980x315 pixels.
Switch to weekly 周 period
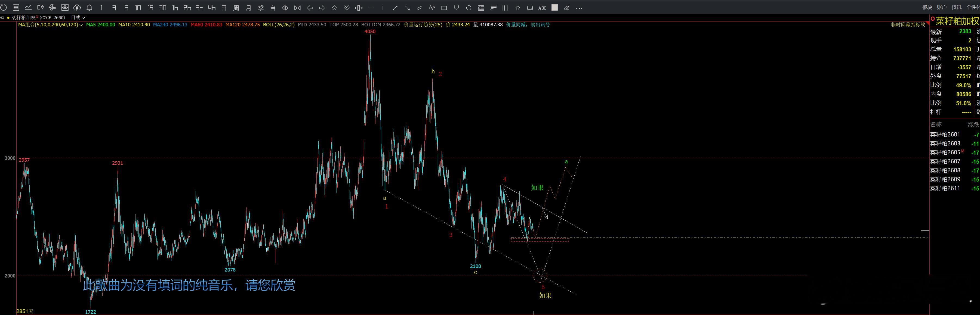click(236, 8)
